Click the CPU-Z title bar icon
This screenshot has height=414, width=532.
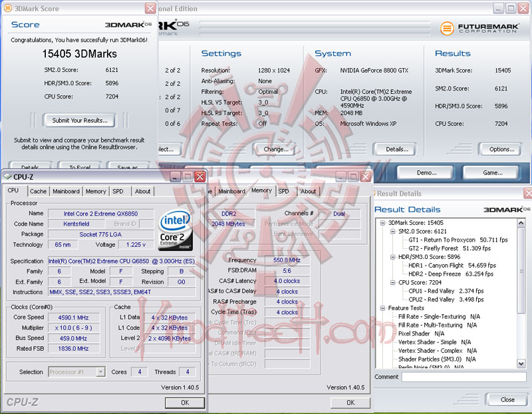click(7, 176)
